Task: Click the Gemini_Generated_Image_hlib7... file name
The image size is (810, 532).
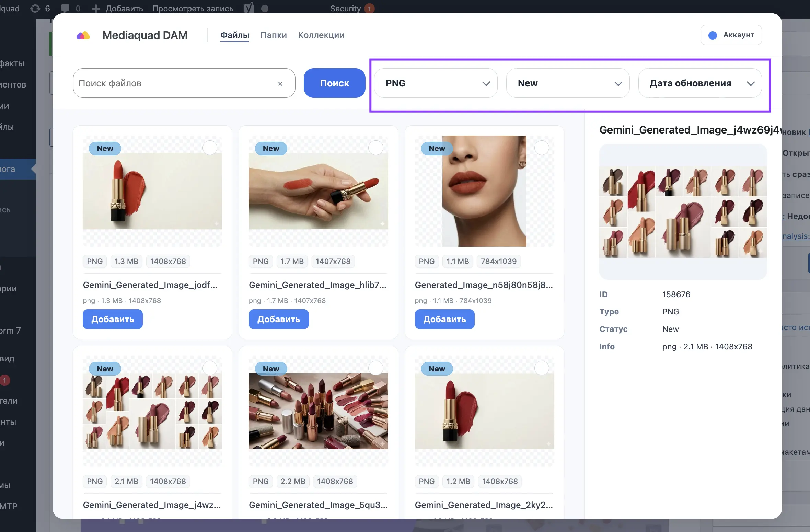Action: click(317, 285)
